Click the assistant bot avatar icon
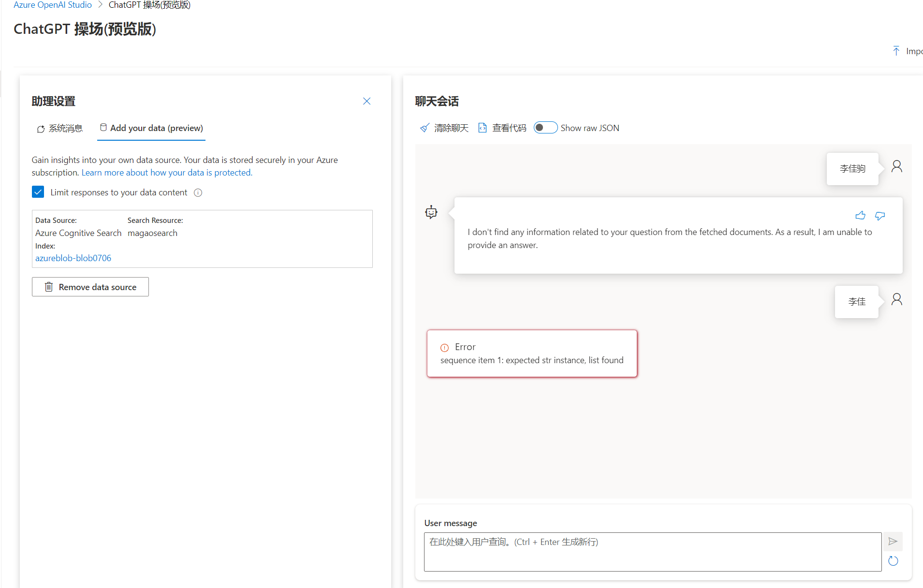This screenshot has height=588, width=923. 431,212
